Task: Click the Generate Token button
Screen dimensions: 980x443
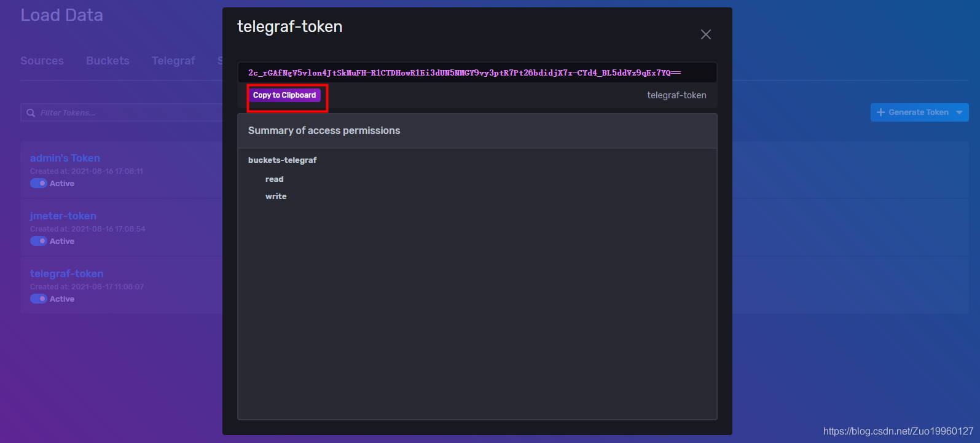Action: 919,112
